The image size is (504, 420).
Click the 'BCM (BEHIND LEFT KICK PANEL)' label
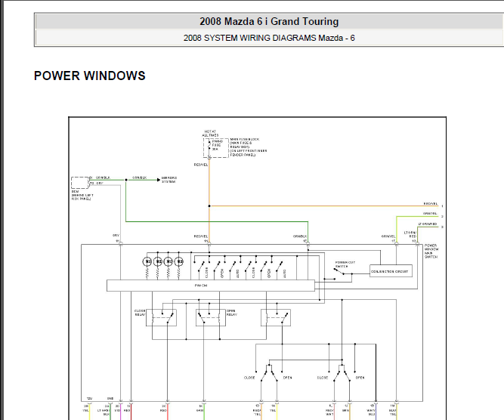point(82,195)
